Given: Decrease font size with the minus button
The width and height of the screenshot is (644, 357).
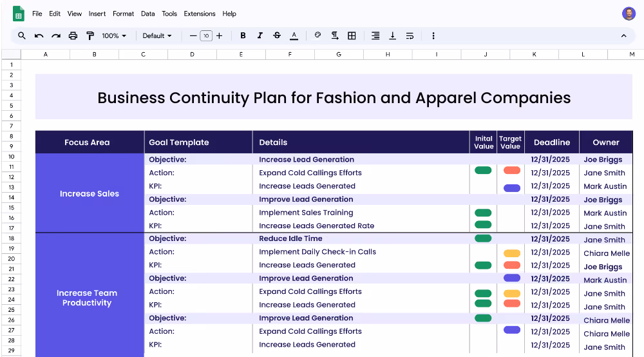Looking at the screenshot, I should tap(193, 36).
